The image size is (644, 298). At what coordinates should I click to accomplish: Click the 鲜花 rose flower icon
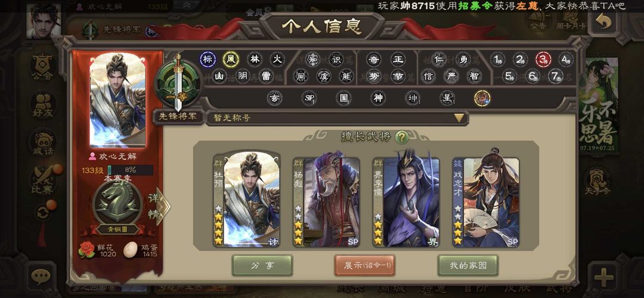(86, 250)
